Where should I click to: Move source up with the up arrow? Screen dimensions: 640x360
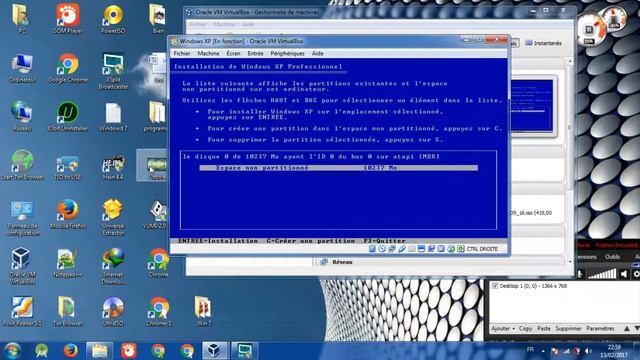pos(627,329)
